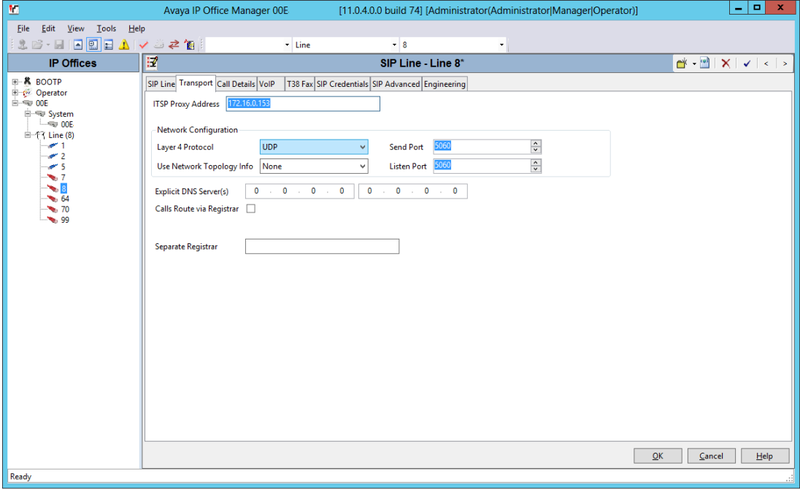Click Avaya application icon in title bar
The height and width of the screenshot is (490, 800).
(14, 9)
